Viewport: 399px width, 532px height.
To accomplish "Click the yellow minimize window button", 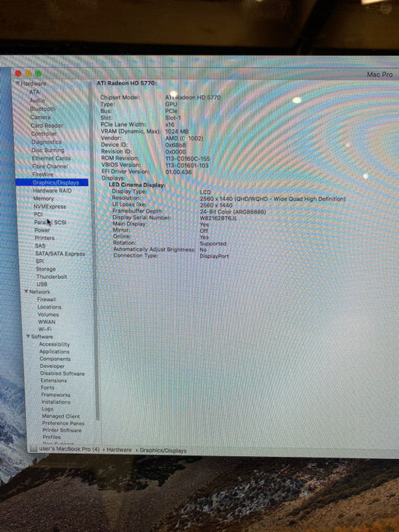I will [x=29, y=73].
